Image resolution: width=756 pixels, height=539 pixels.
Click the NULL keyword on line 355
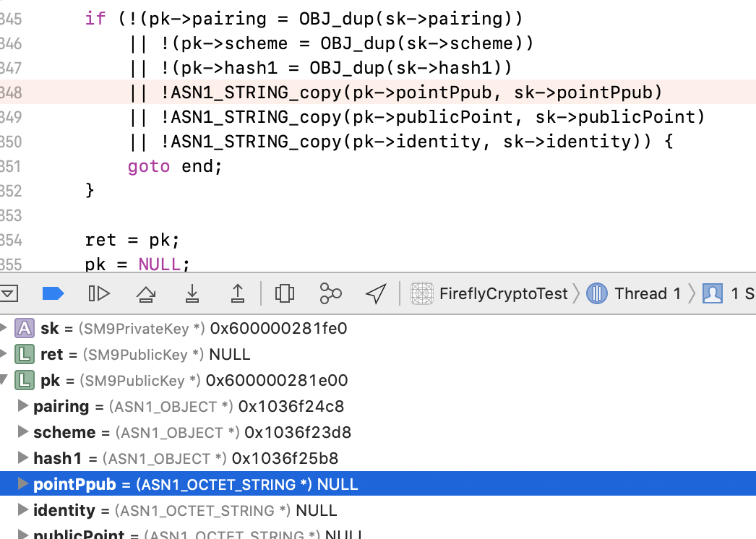coord(159,264)
